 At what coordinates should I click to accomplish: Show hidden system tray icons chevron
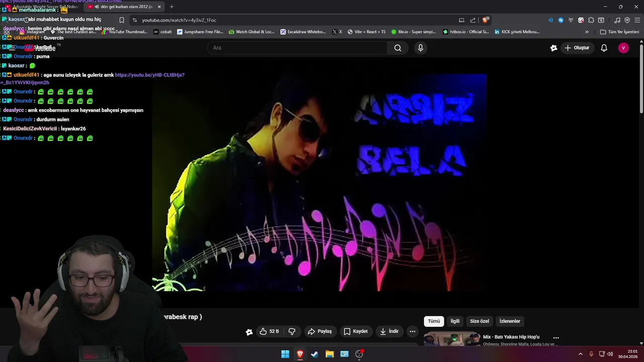coord(580,354)
